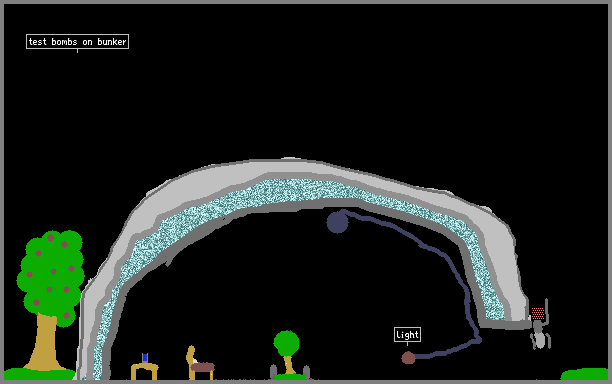
Task: Click the blue object on the table
Action: (145, 357)
